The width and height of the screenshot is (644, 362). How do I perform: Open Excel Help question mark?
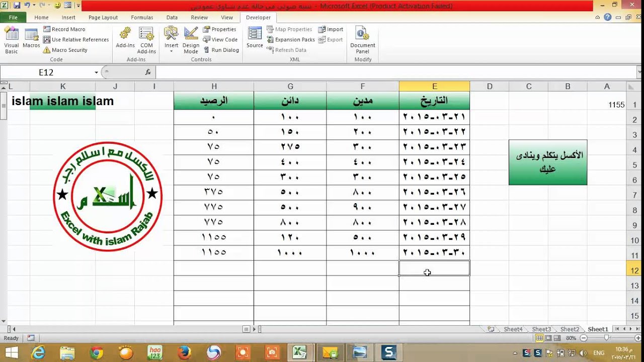click(608, 17)
